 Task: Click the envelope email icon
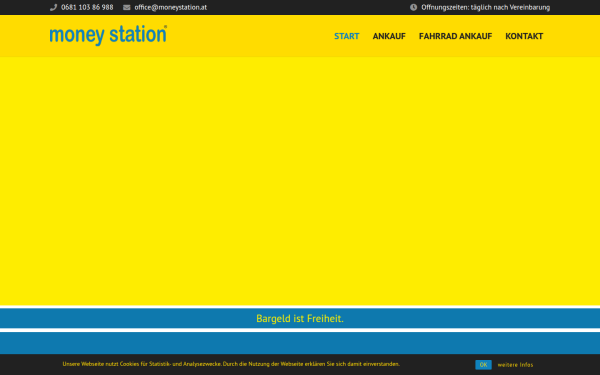(x=127, y=7)
